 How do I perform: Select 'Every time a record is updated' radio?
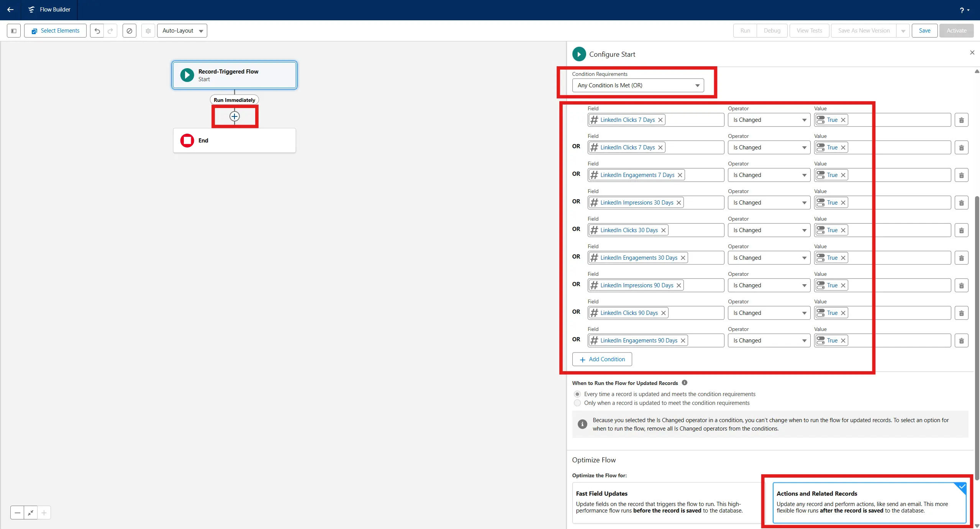tap(577, 394)
